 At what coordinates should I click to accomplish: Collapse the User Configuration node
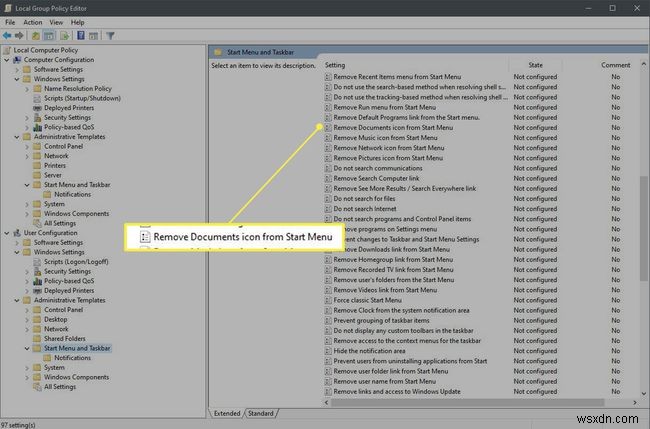[x=7, y=233]
